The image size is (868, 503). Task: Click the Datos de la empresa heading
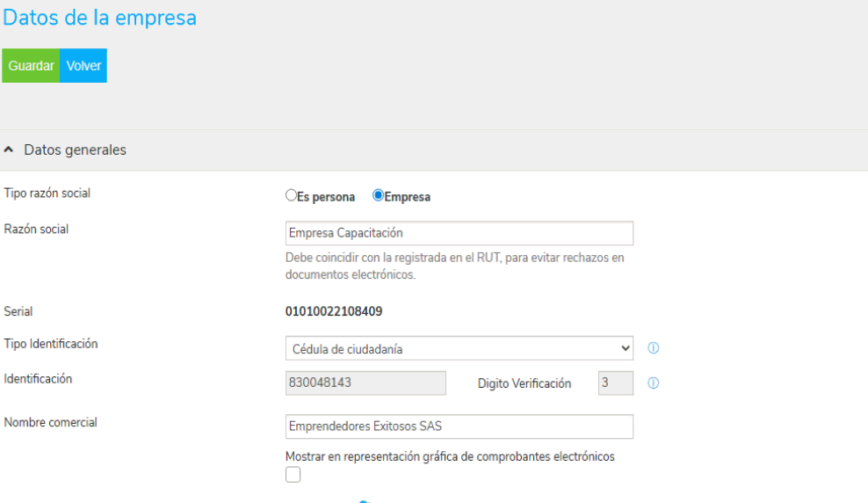coord(99,18)
